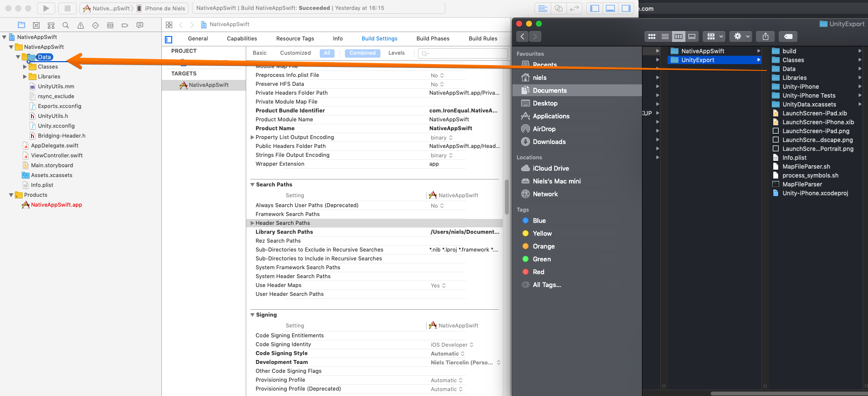Expand Property List Output Encoding row
Viewport: 868px width, 396px height.
(x=253, y=138)
